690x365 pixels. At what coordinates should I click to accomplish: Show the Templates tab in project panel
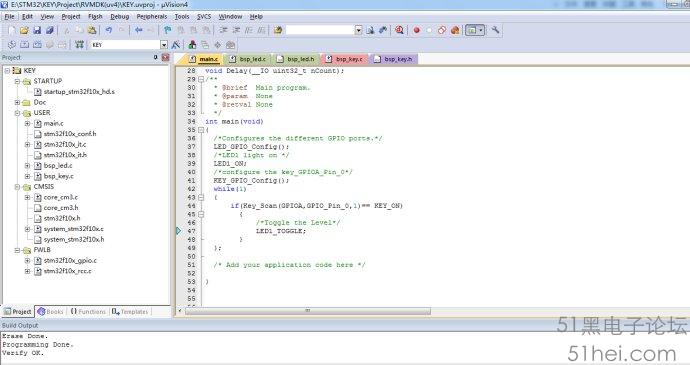coord(130,312)
